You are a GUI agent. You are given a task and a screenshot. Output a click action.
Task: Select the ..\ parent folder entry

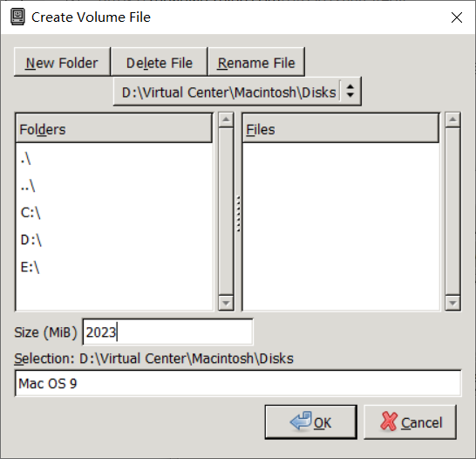[114, 185]
